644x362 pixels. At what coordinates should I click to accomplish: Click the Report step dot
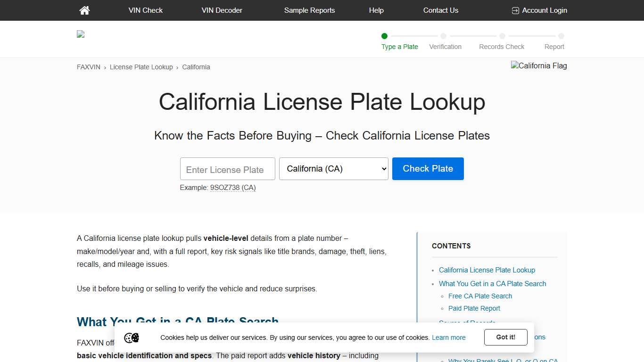(561, 36)
